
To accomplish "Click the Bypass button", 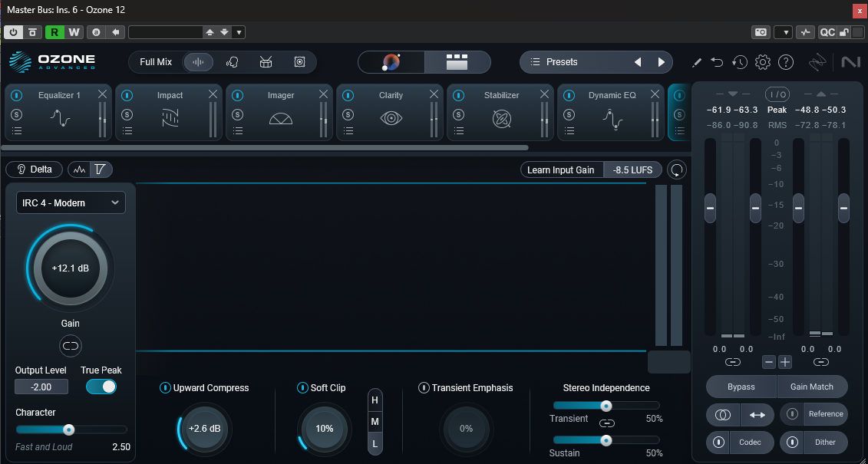I will click(741, 387).
